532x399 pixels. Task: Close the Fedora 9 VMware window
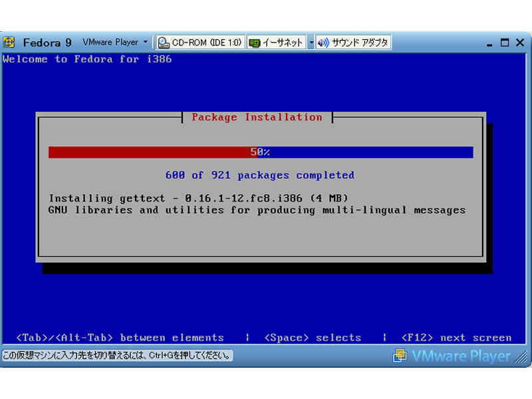(520, 43)
